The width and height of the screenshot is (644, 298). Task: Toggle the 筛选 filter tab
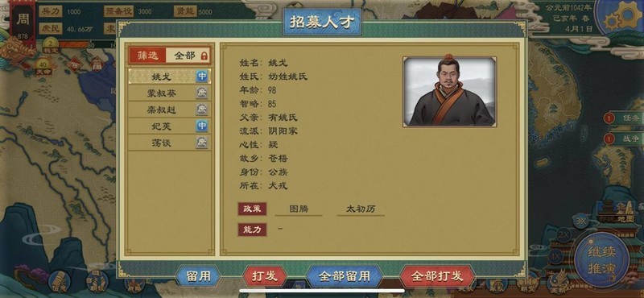coord(147,56)
